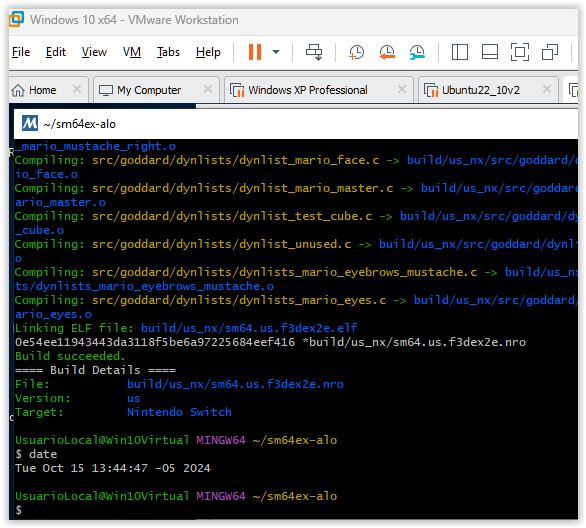Close the Ubuntu22_10v2 tab
Image resolution: width=586 pixels, height=528 pixels.
click(547, 89)
